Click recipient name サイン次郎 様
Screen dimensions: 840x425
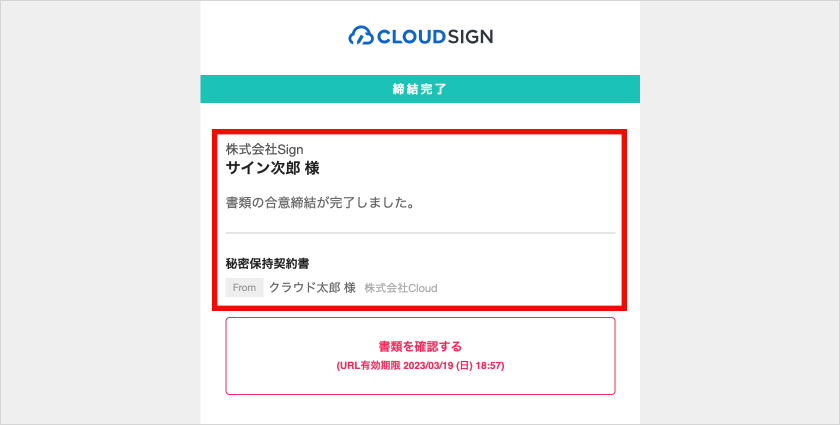(272, 168)
